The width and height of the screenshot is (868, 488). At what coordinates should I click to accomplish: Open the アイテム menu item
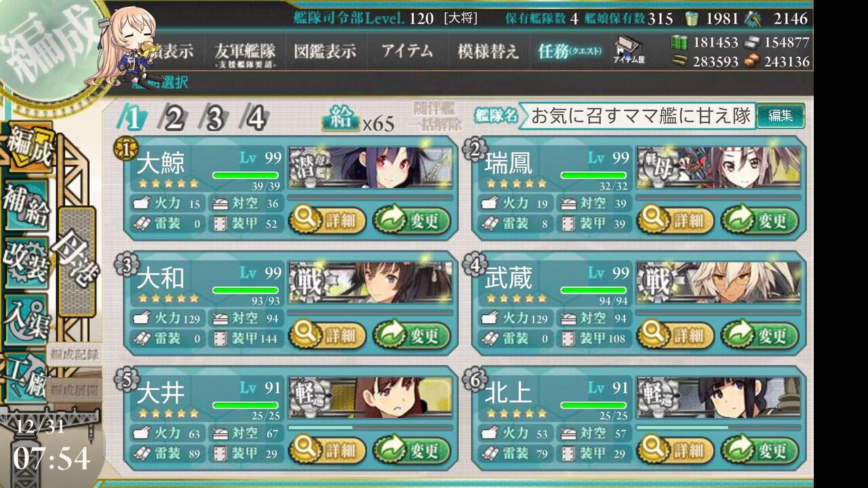407,52
